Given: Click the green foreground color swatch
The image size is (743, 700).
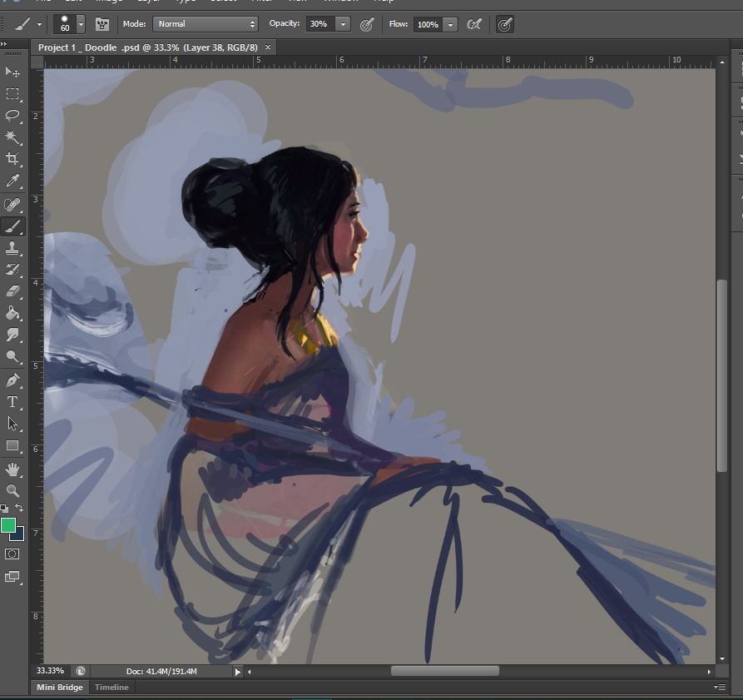Looking at the screenshot, I should pos(7,525).
